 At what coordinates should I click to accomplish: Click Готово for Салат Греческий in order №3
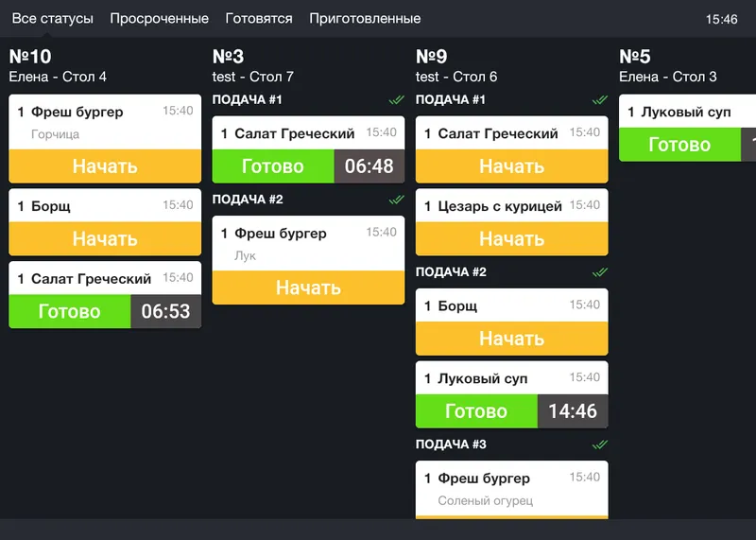[273, 166]
